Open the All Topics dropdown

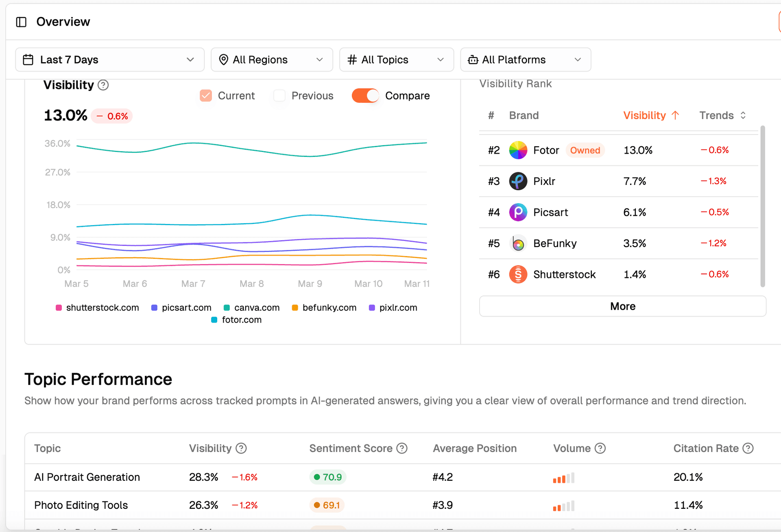point(397,60)
